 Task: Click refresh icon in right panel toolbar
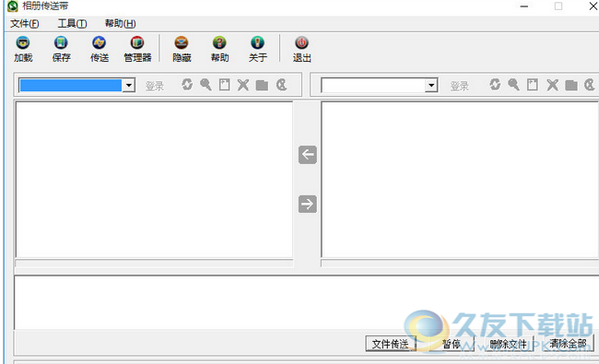click(495, 85)
